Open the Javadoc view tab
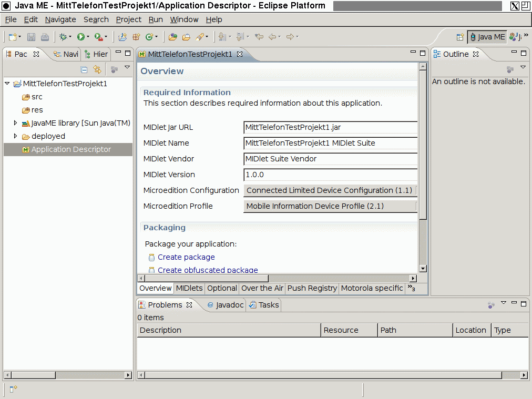Image resolution: width=532 pixels, height=399 pixels. (226, 305)
